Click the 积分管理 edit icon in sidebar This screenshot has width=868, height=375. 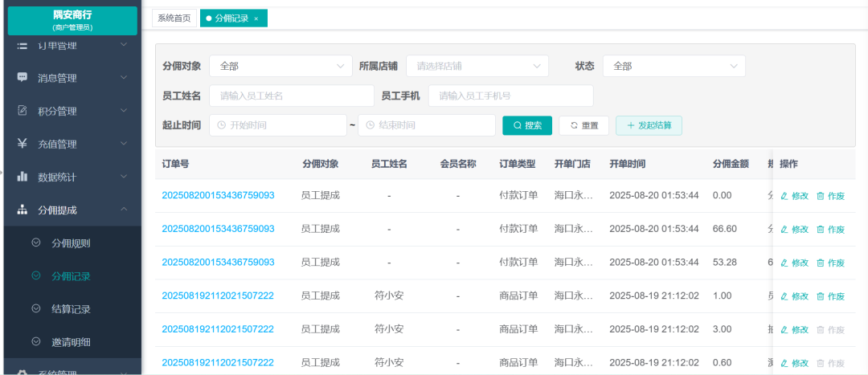(x=23, y=111)
